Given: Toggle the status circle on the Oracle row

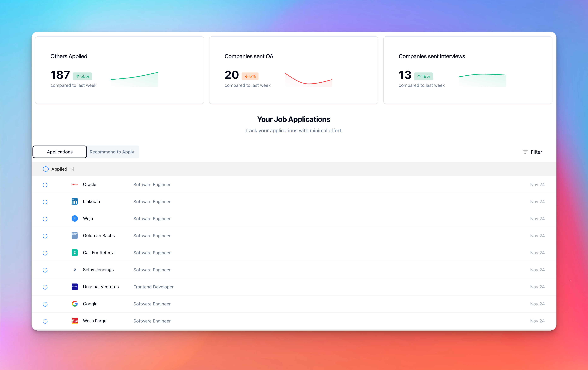Looking at the screenshot, I should [x=45, y=185].
